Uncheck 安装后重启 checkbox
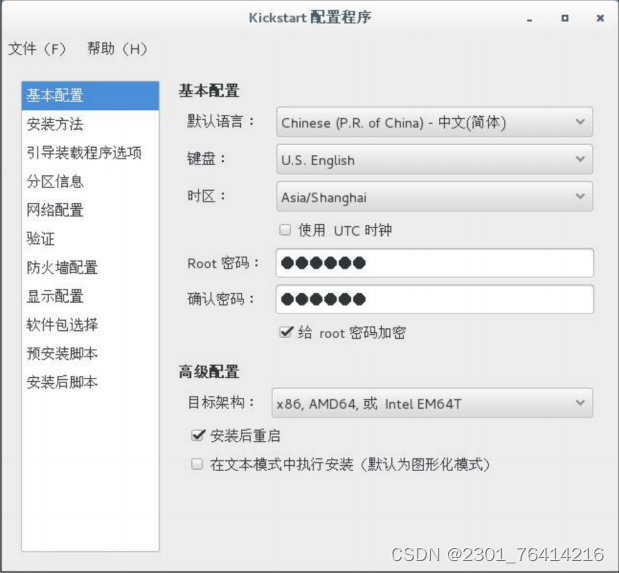The height and width of the screenshot is (573, 619). [x=197, y=436]
